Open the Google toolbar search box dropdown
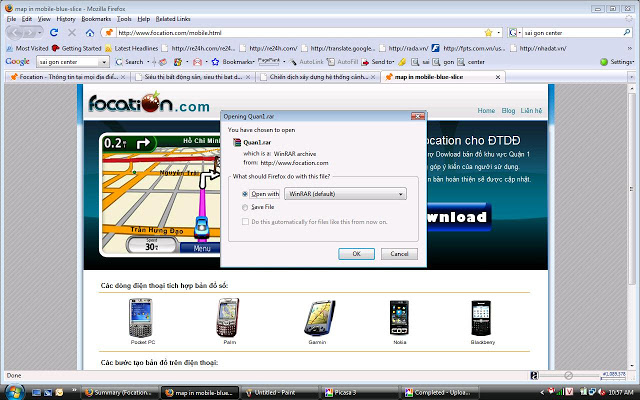The width and height of the screenshot is (640, 400). coord(104,62)
